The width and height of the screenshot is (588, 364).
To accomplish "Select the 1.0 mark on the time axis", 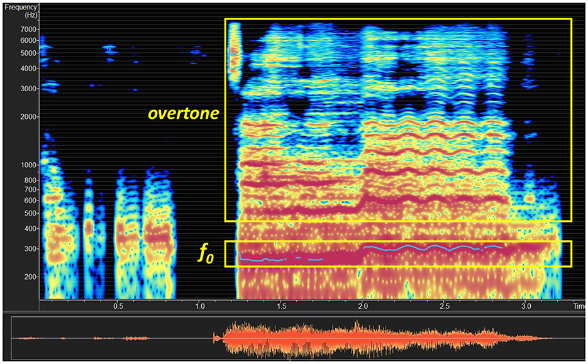I will pos(200,306).
